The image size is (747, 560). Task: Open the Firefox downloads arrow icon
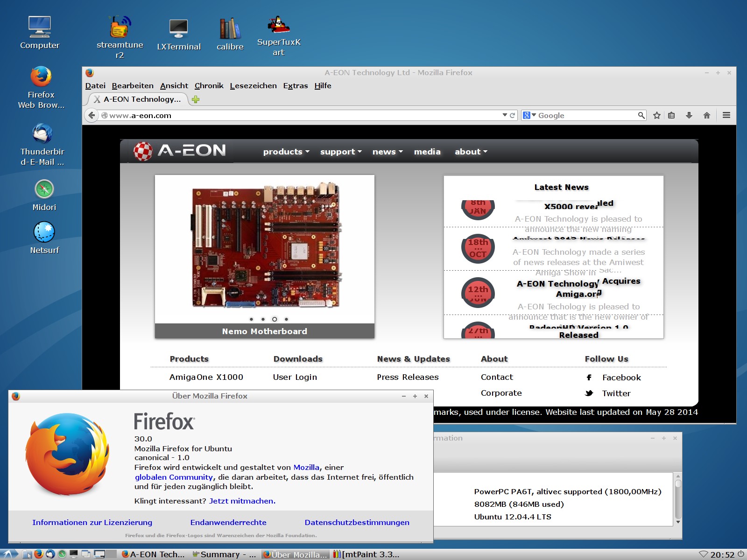click(689, 115)
